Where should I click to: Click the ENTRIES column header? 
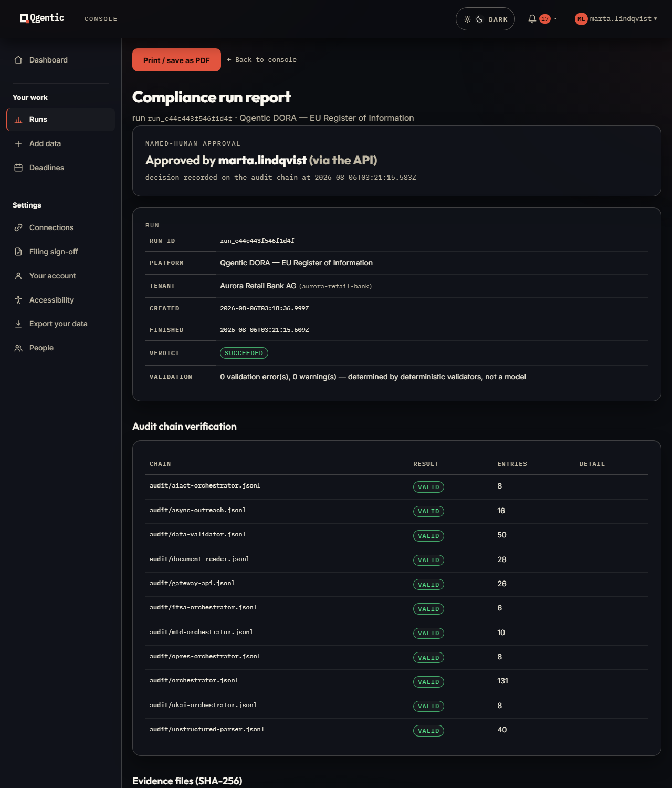(512, 464)
